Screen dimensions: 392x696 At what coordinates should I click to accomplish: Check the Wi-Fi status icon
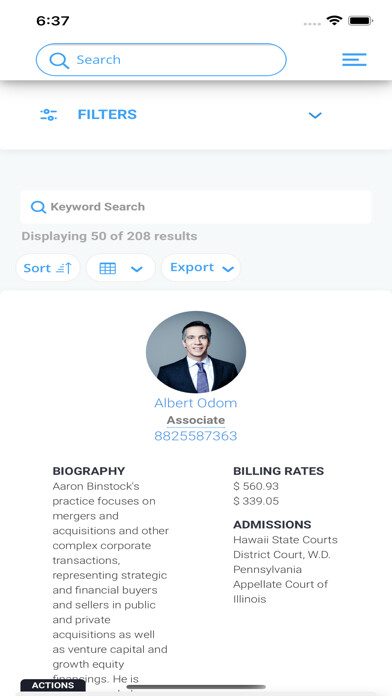tap(334, 20)
